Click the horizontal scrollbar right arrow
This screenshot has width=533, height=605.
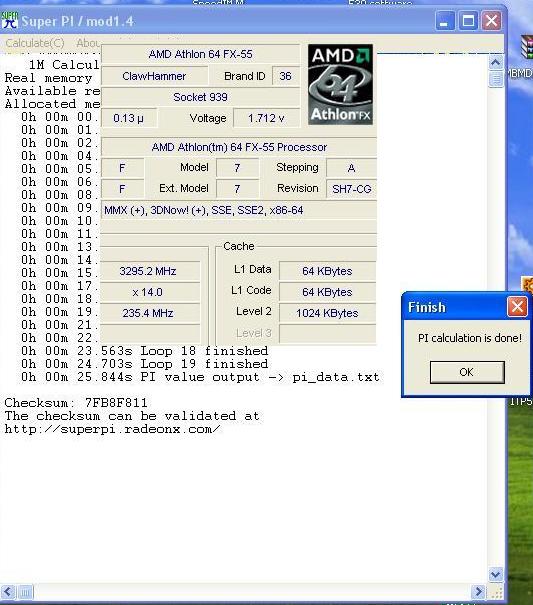(x=479, y=591)
